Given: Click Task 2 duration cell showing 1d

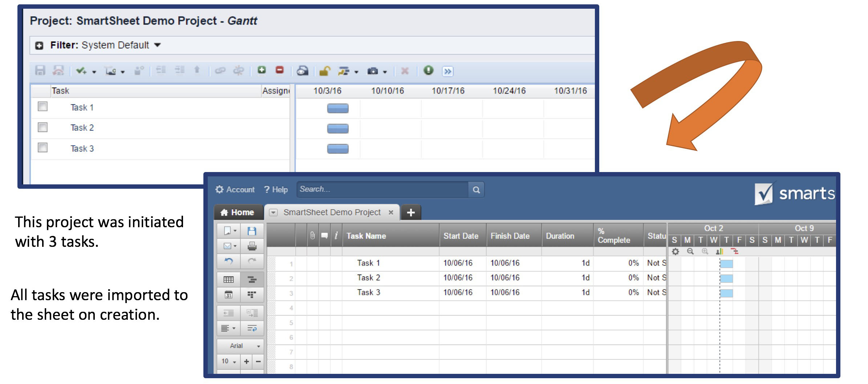Looking at the screenshot, I should pyautogui.click(x=567, y=278).
